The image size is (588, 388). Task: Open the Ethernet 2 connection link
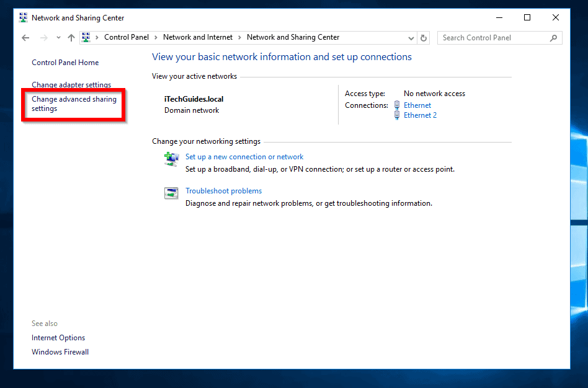pos(420,115)
